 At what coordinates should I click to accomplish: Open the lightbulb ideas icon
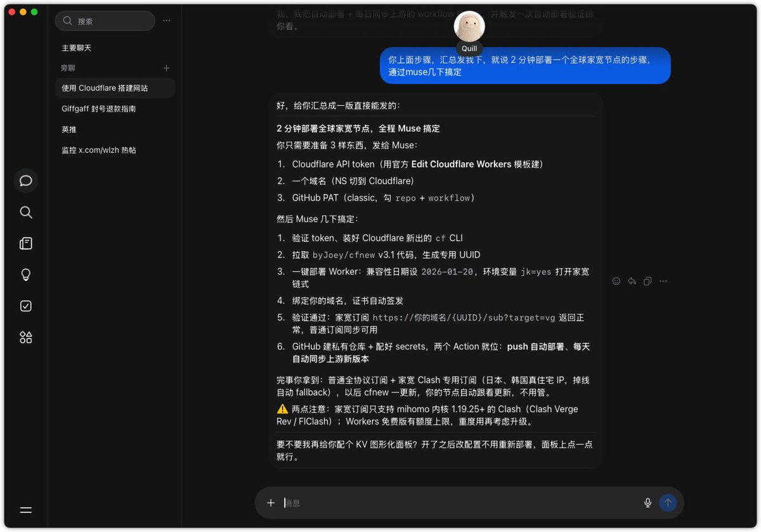point(26,275)
